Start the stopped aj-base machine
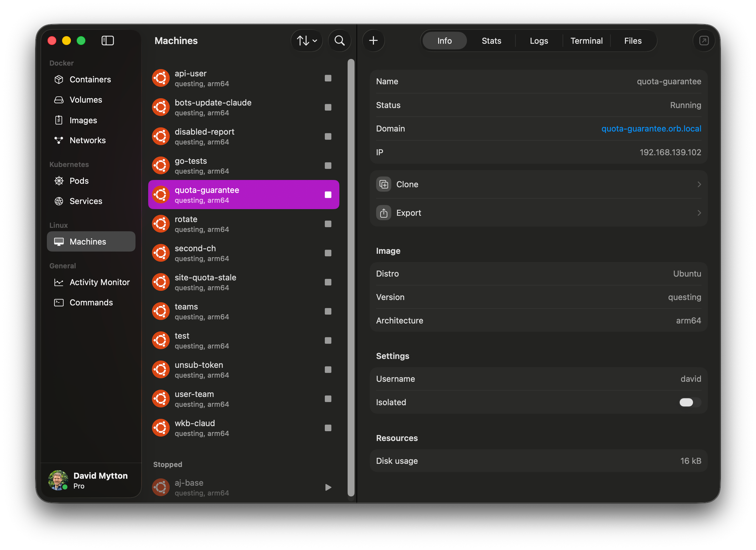756x550 pixels. 328,487
